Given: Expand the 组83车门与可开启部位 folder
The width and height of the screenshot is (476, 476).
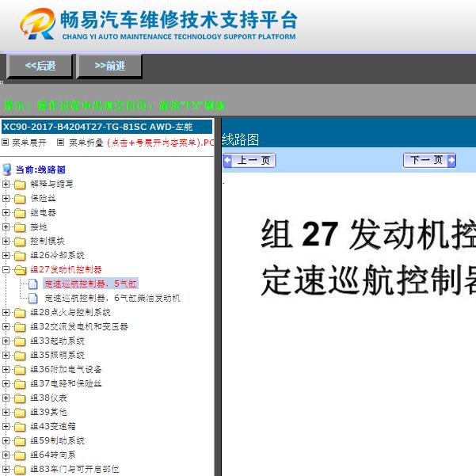Looking at the screenshot, I should pyautogui.click(x=6, y=470).
